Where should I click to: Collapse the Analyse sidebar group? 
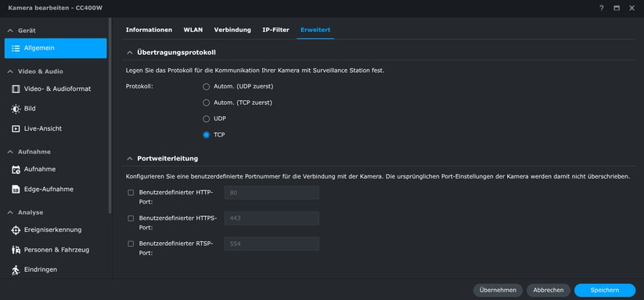(x=10, y=212)
